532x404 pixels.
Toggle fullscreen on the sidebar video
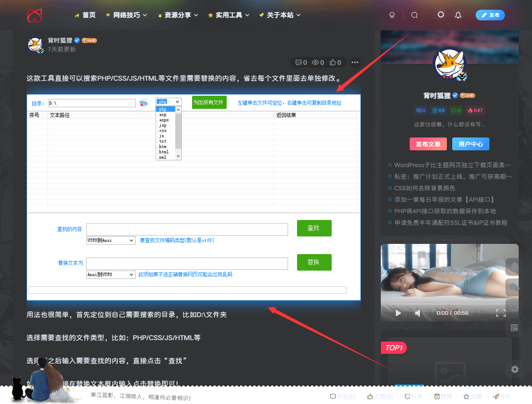pyautogui.click(x=501, y=313)
